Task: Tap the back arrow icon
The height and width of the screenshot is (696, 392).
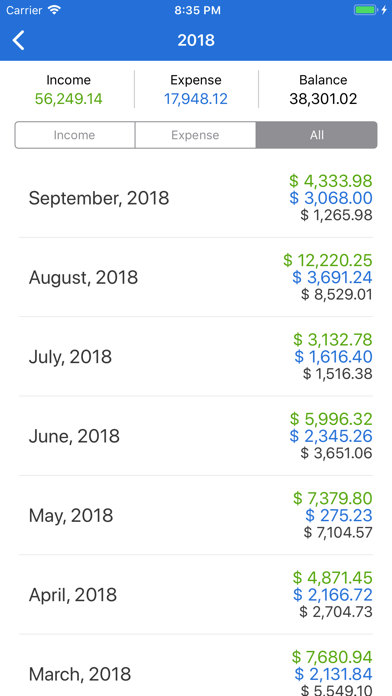Action: click(19, 40)
